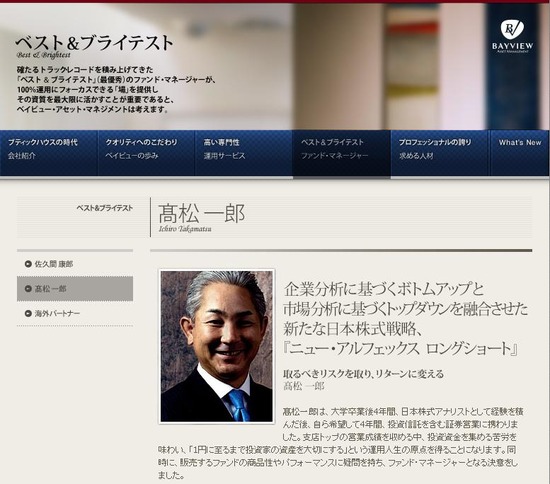Click the large 高松 一郎 page heading
550x484 pixels.
202,214
